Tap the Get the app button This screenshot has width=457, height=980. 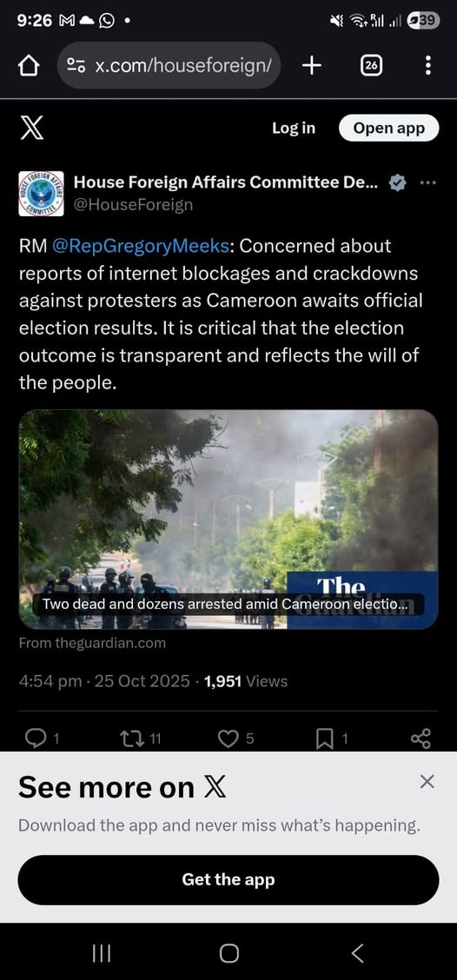(228, 880)
